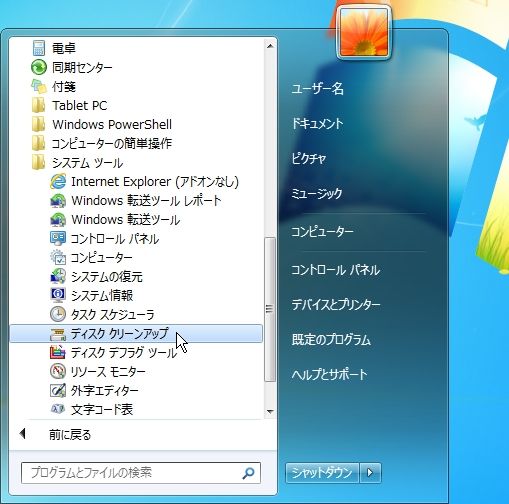The width and height of the screenshot is (509, 504).
Task: Click the タスク スケジューラ clock icon
Action: (x=58, y=314)
